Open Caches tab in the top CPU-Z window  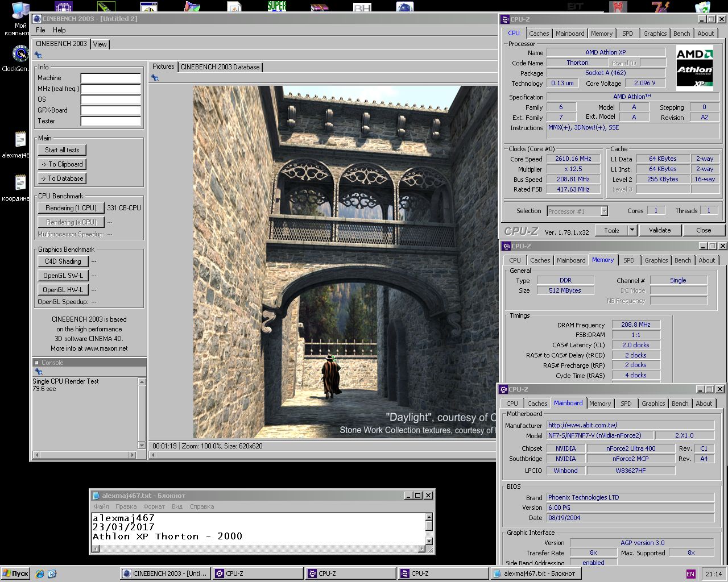(539, 34)
